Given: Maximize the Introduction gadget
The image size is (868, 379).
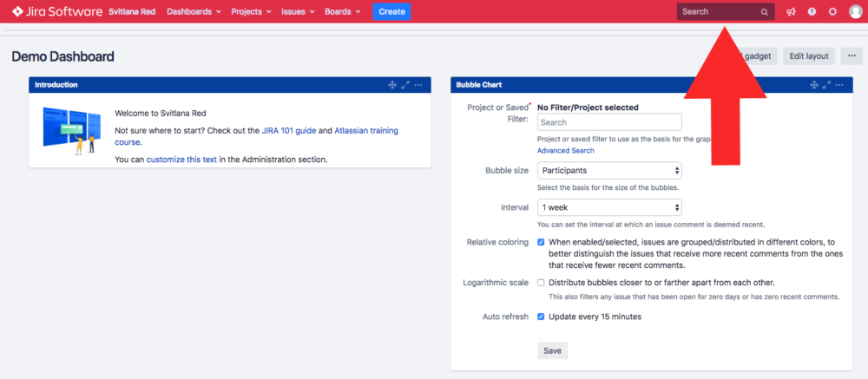Looking at the screenshot, I should pyautogui.click(x=405, y=85).
